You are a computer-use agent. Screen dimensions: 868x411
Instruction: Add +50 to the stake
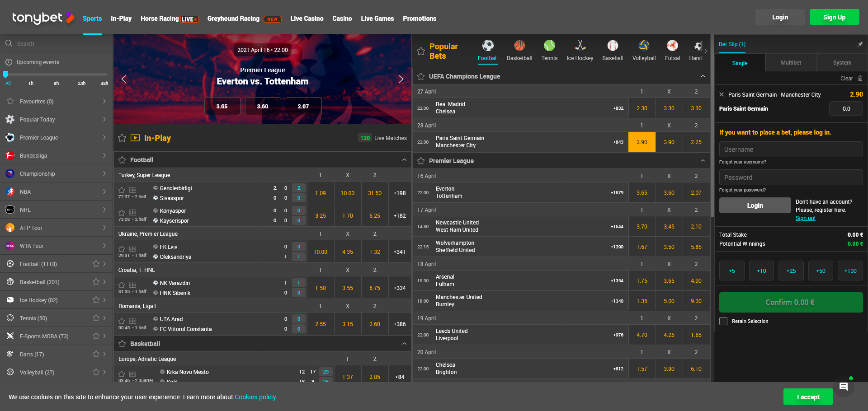point(821,271)
